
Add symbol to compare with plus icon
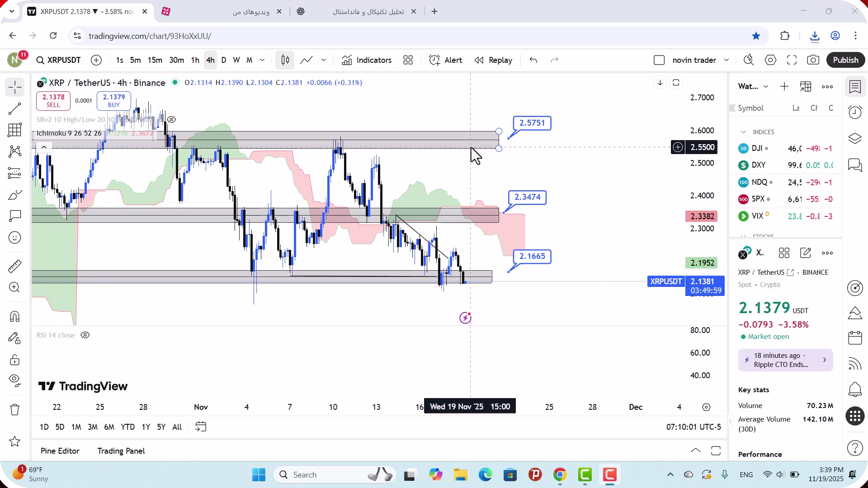(96, 60)
